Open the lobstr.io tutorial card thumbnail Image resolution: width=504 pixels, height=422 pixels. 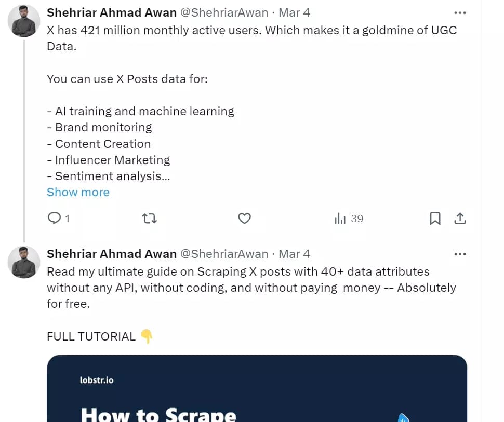[x=257, y=388]
